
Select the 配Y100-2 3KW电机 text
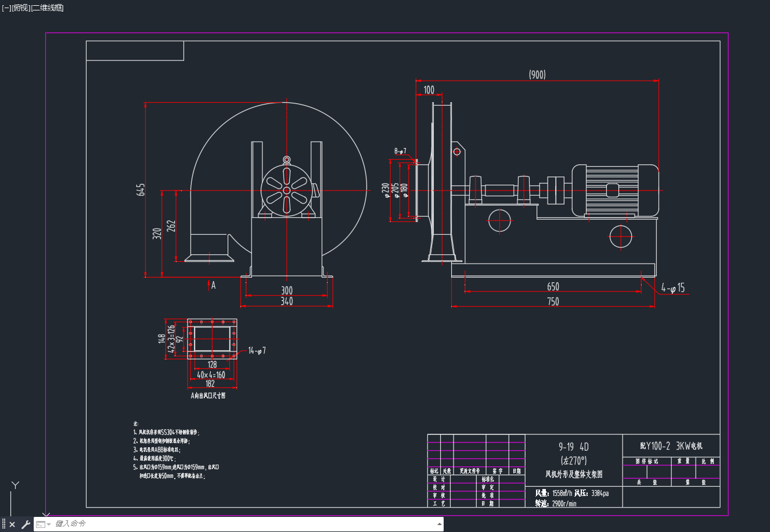pos(671,446)
